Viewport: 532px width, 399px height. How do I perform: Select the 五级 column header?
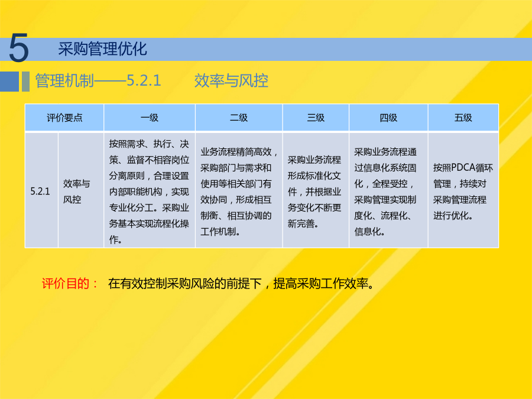463,118
